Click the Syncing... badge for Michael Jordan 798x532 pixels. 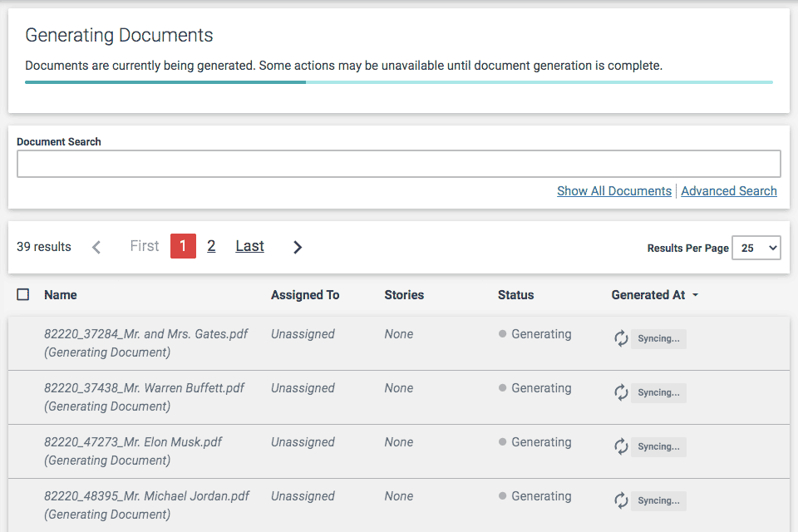click(658, 501)
